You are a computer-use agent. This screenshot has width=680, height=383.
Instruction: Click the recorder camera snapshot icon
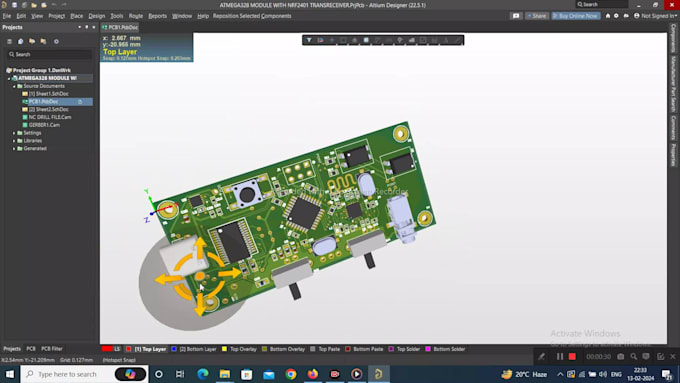(621, 357)
